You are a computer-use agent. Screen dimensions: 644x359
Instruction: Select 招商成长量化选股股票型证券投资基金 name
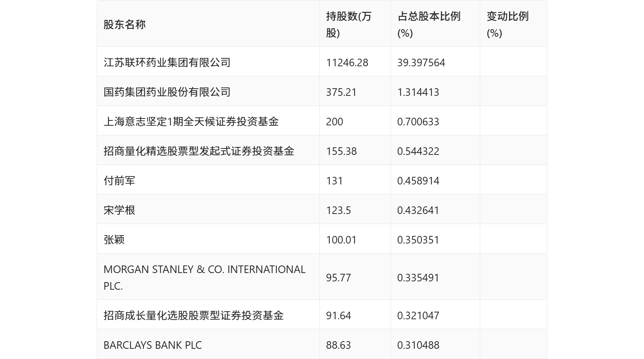pyautogui.click(x=194, y=315)
